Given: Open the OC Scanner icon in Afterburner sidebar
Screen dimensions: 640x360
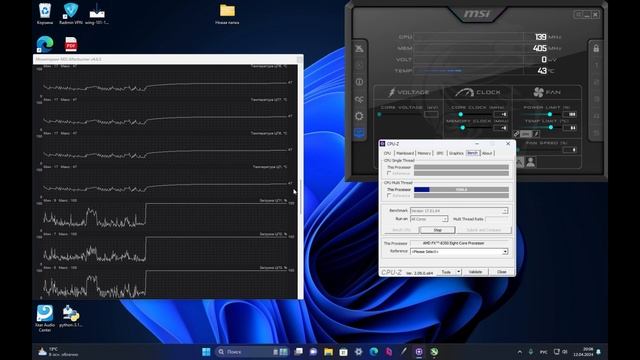Looking at the screenshot, I should (x=359, y=99).
